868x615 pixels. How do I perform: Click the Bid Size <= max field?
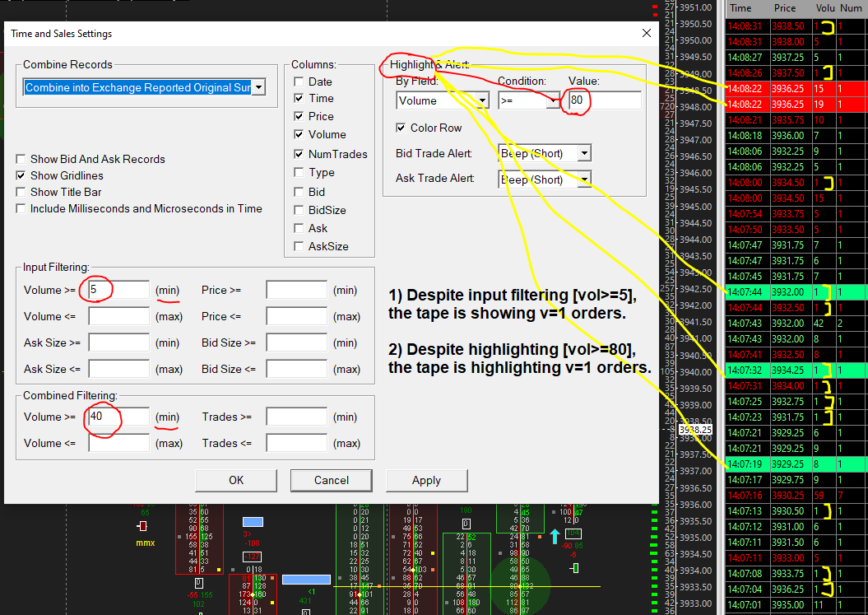297,369
